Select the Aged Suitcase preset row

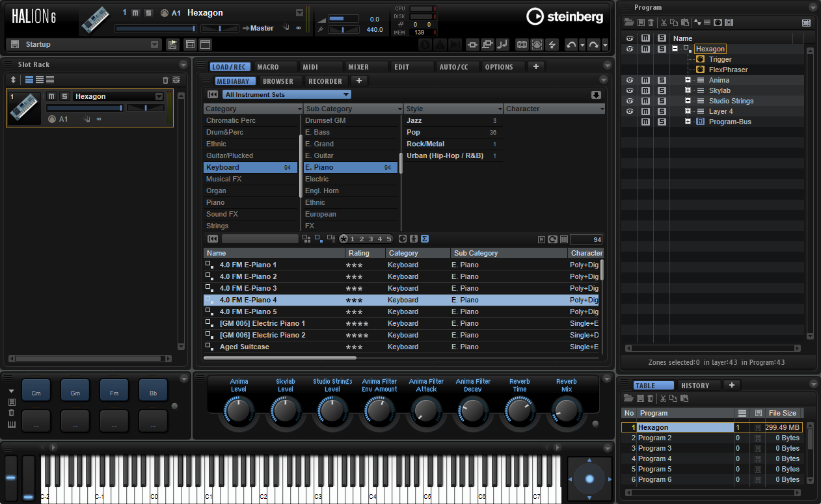click(x=401, y=347)
